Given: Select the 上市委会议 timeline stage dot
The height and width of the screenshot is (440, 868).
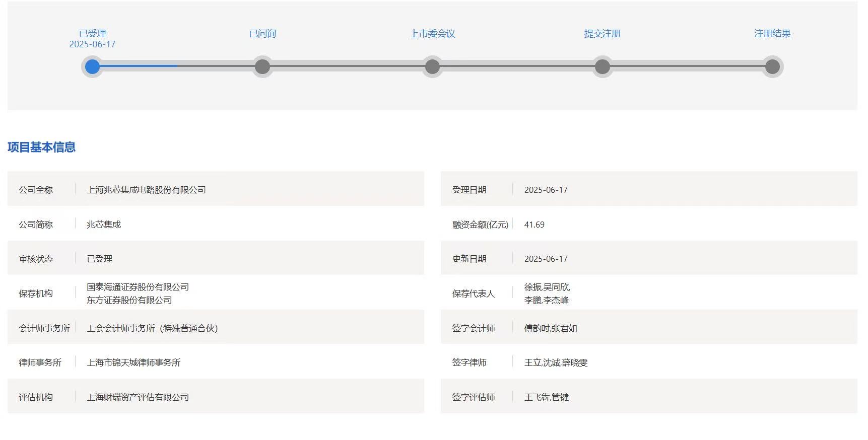Looking at the screenshot, I should (432, 66).
